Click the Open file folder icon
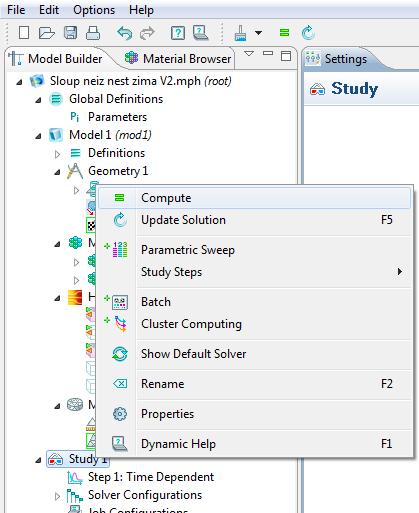419x513 pixels. 46,33
